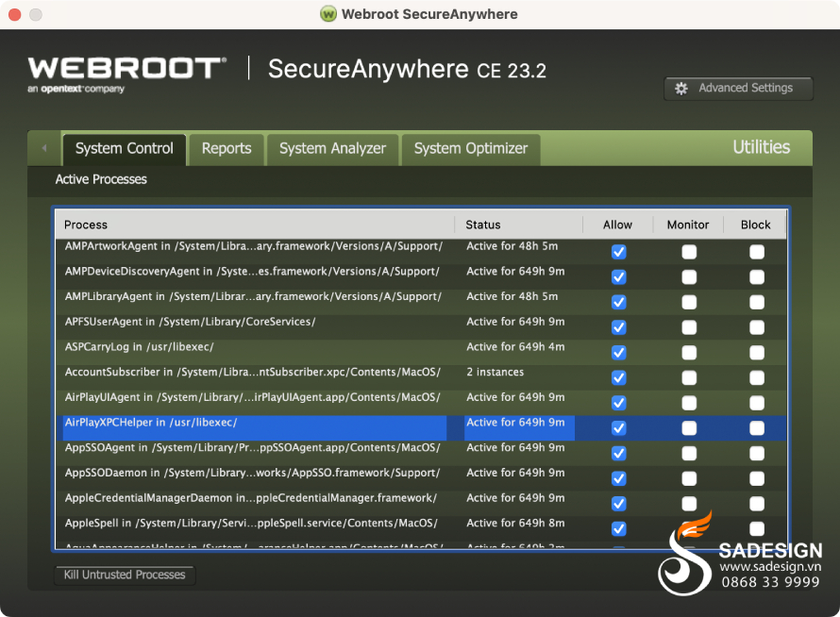
Task: Click Kill Untrusted Processes button
Action: coord(125,575)
